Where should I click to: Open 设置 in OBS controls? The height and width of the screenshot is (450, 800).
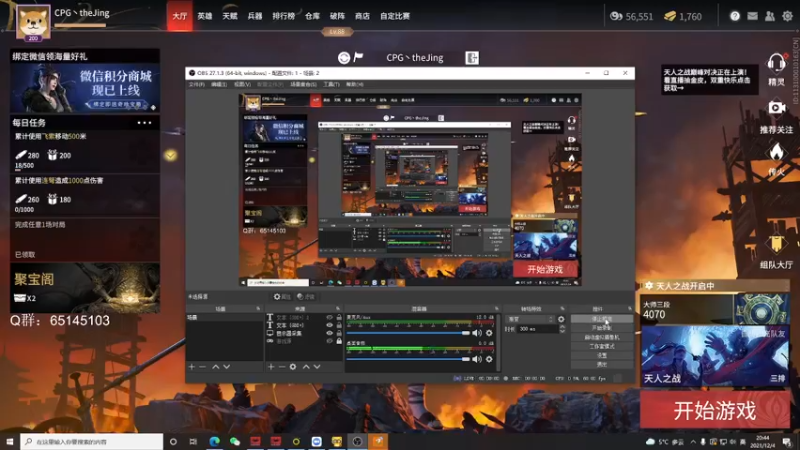602,356
